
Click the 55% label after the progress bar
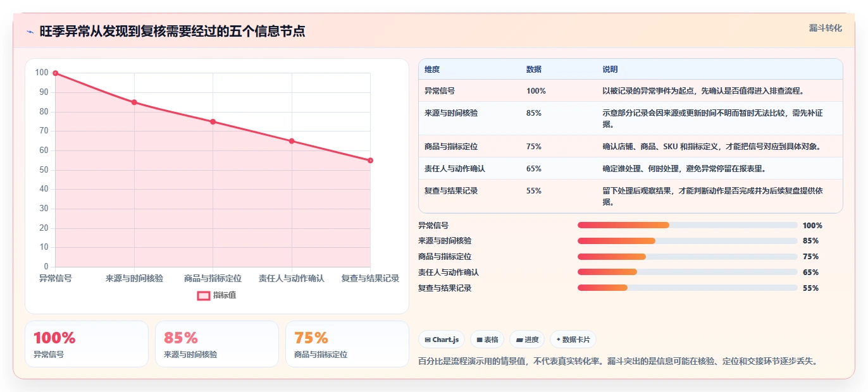(810, 288)
